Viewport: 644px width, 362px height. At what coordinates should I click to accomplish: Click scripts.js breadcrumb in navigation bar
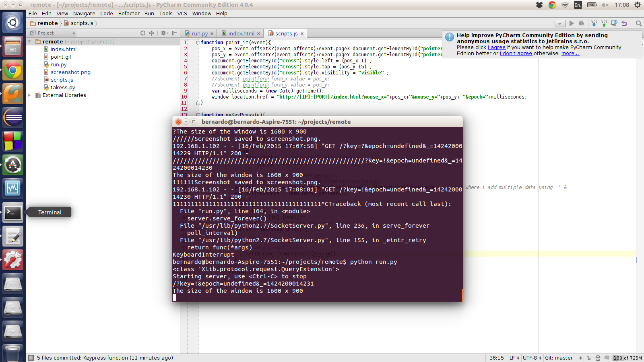coord(78,23)
